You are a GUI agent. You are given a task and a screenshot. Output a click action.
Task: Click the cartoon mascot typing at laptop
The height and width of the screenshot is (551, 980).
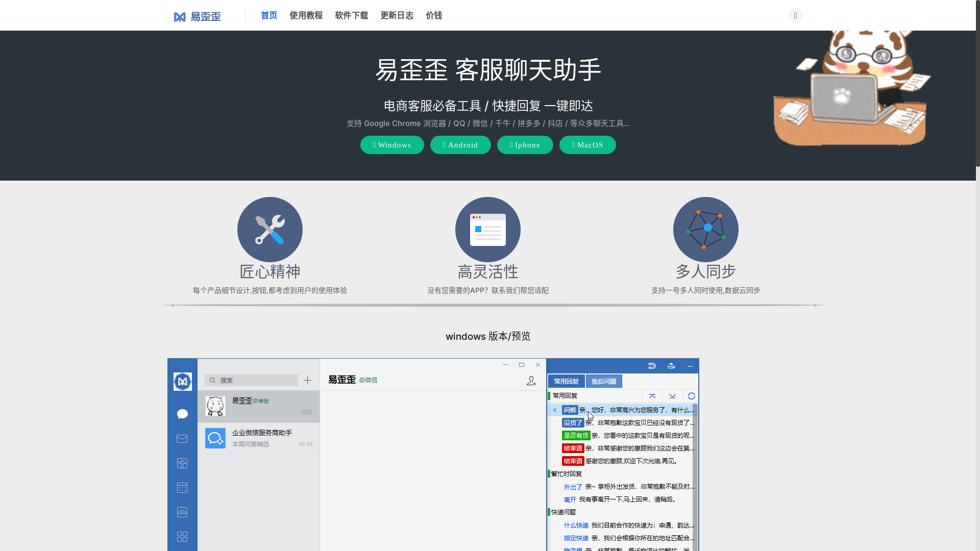pyautogui.click(x=851, y=88)
